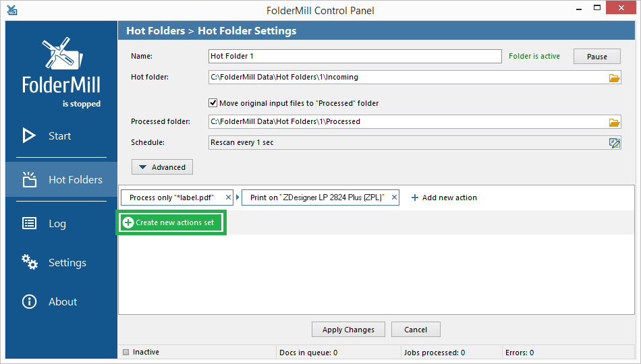Open the Hot Folders section label
The width and height of the screenshot is (641, 364).
pos(76,180)
